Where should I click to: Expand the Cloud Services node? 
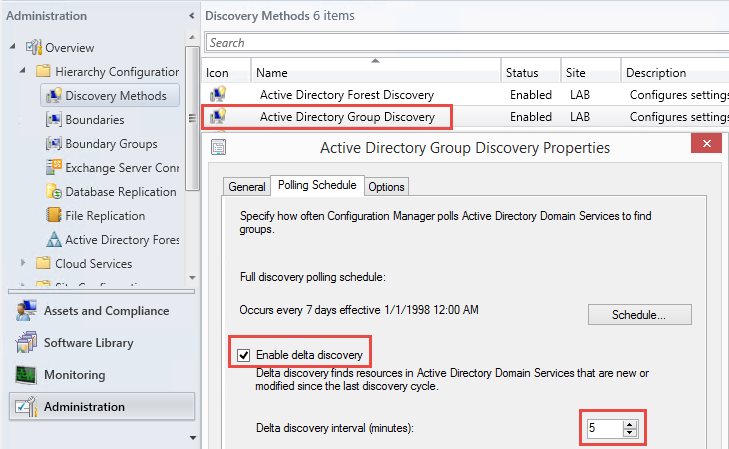click(23, 263)
